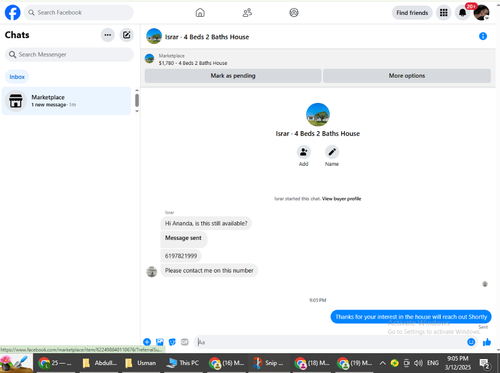Click Add people icon
500x373 pixels.
click(303, 152)
